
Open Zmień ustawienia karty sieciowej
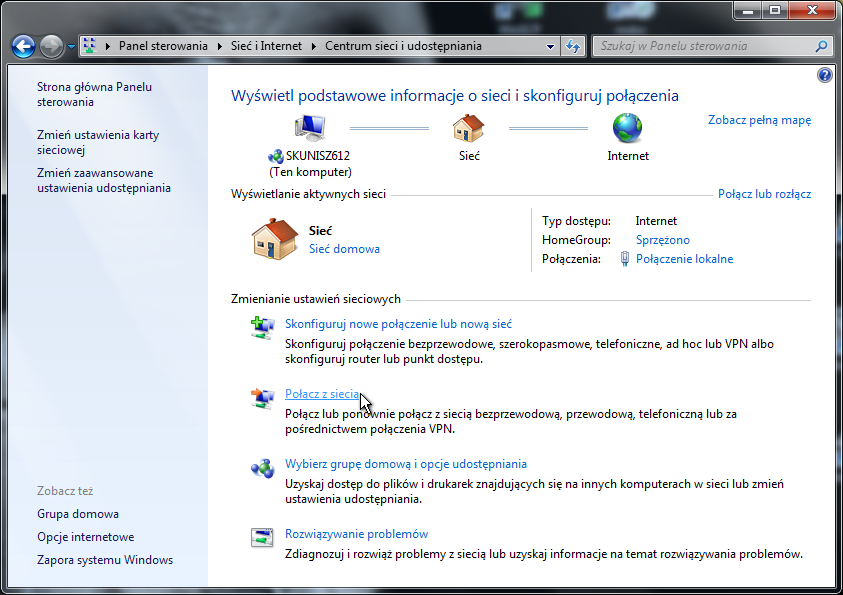pos(97,143)
